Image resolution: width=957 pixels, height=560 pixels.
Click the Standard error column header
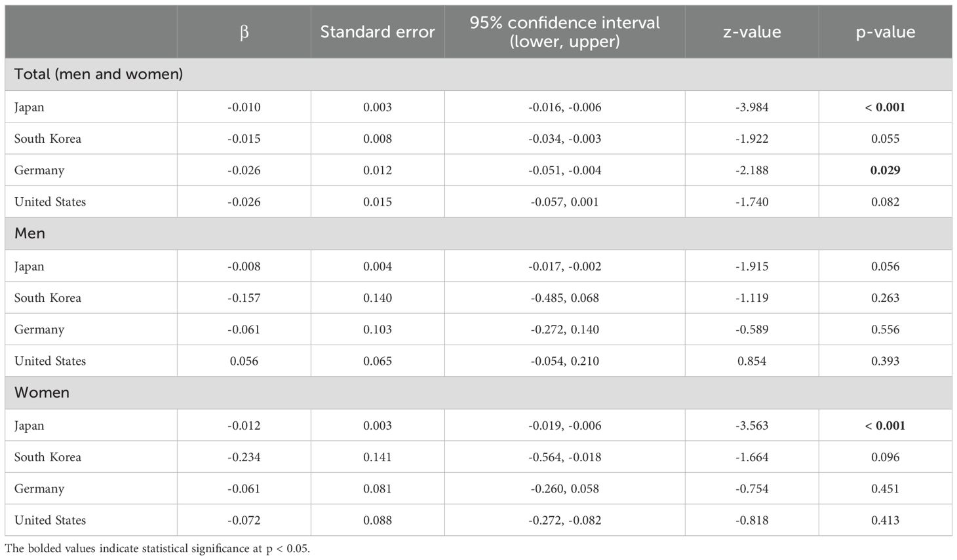coord(378,32)
